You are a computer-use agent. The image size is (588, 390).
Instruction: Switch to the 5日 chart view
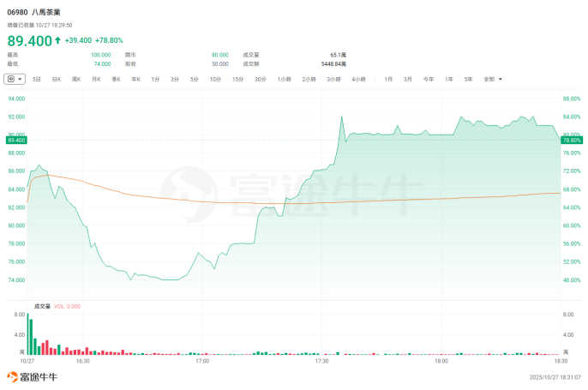(x=37, y=79)
